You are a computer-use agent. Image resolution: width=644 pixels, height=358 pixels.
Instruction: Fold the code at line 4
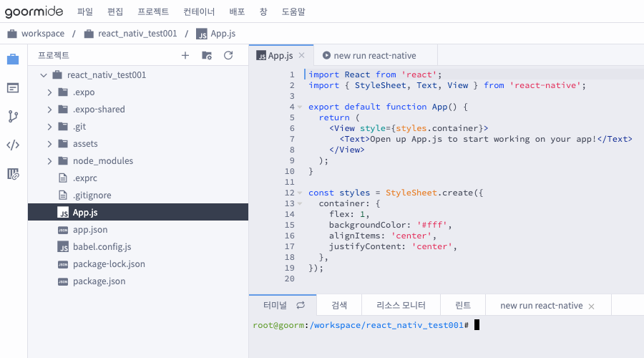(x=300, y=107)
